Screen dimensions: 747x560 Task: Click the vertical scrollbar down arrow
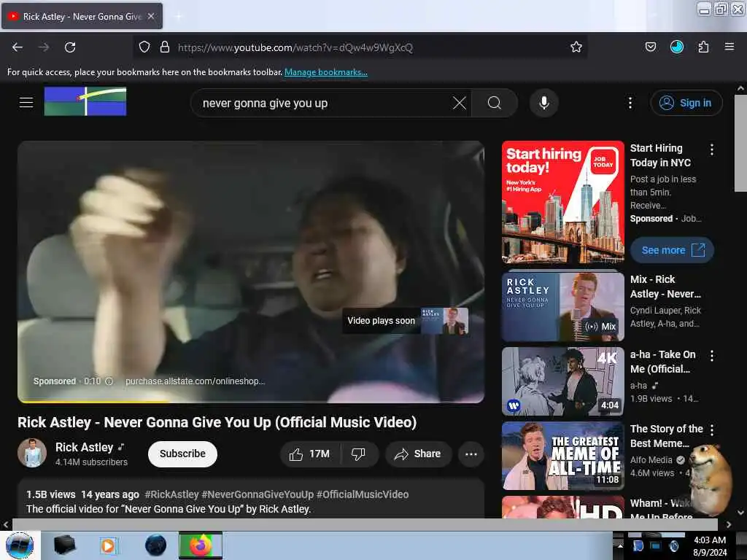point(740,513)
